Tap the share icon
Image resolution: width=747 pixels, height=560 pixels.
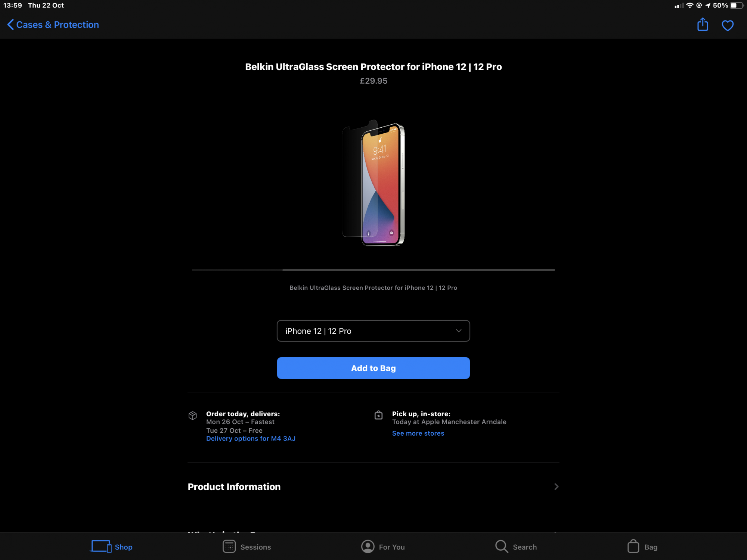[703, 25]
